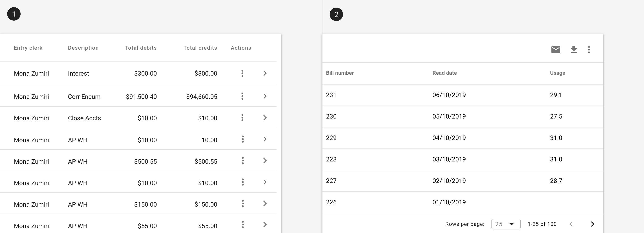Sort by the Description column header
Image resolution: width=644 pixels, height=233 pixels.
coord(83,48)
